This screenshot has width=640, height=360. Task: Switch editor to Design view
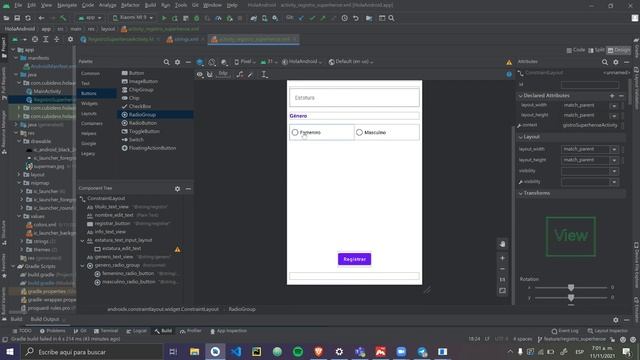(619, 50)
